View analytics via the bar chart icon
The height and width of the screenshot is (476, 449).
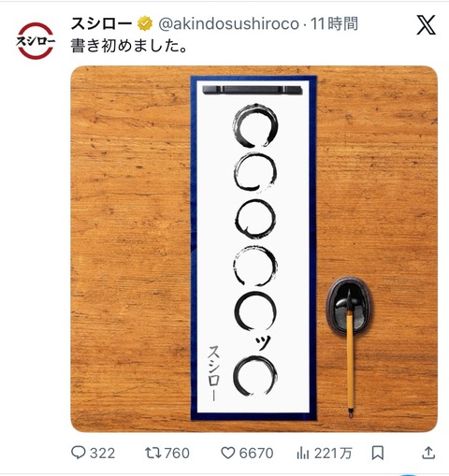click(x=303, y=453)
